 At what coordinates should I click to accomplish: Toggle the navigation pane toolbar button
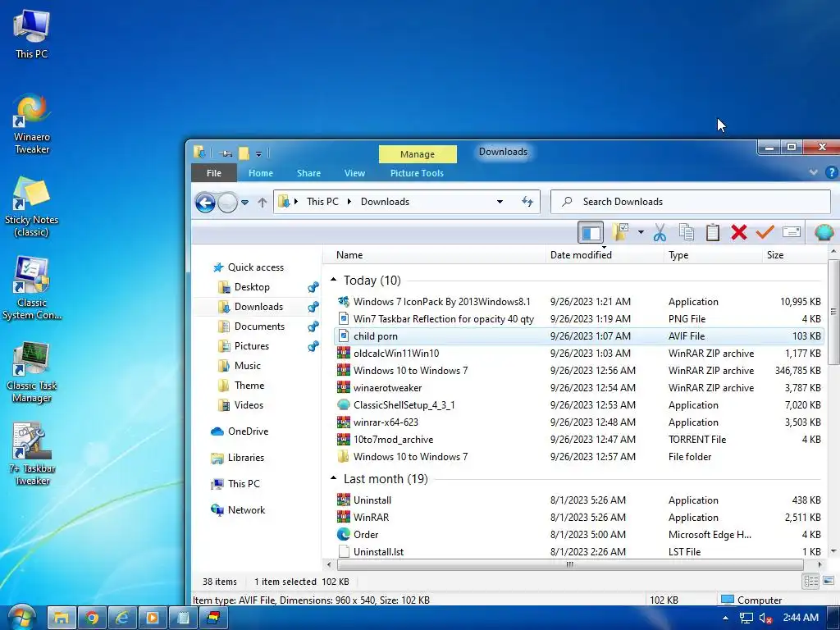point(591,232)
